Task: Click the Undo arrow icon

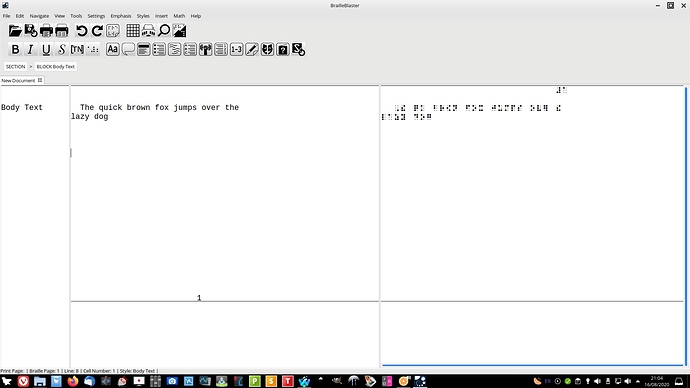Action: pos(81,31)
